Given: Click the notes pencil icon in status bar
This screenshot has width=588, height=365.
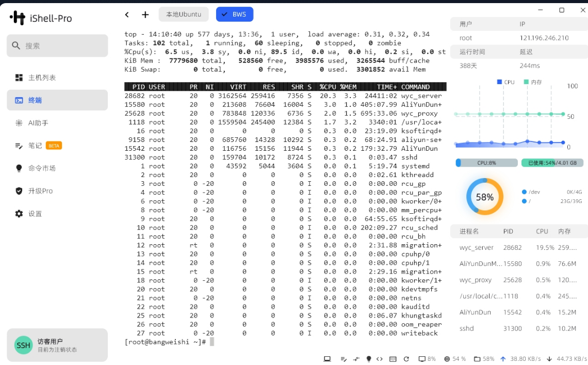Looking at the screenshot, I should (344, 359).
